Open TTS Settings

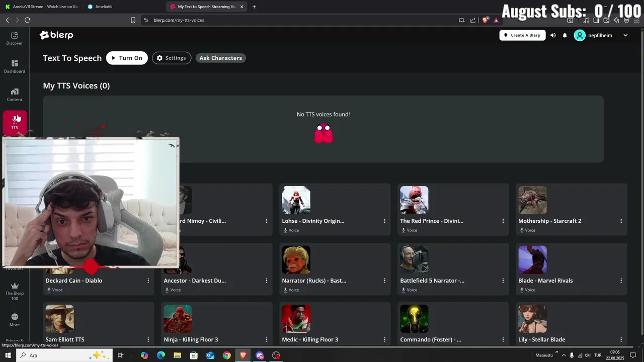pos(171,58)
